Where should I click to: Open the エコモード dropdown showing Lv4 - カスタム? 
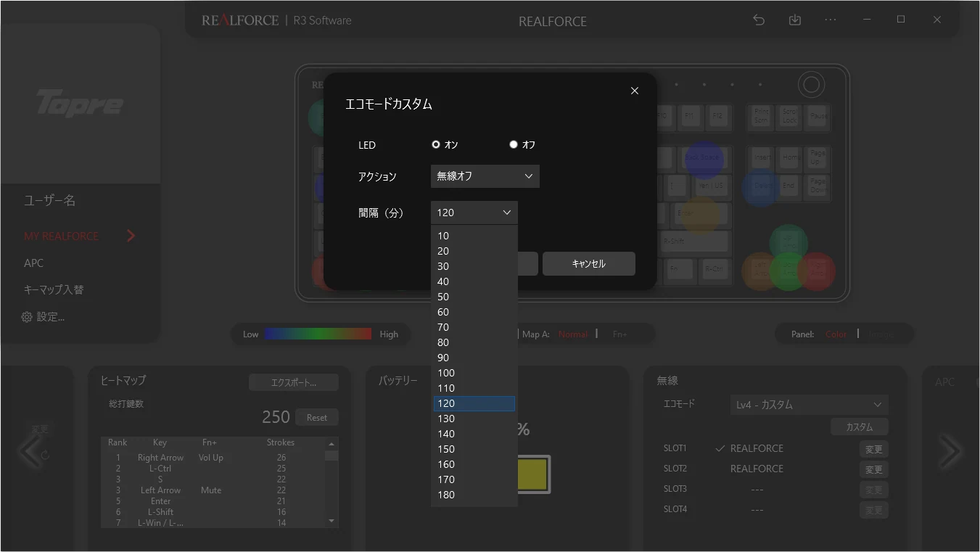(809, 405)
